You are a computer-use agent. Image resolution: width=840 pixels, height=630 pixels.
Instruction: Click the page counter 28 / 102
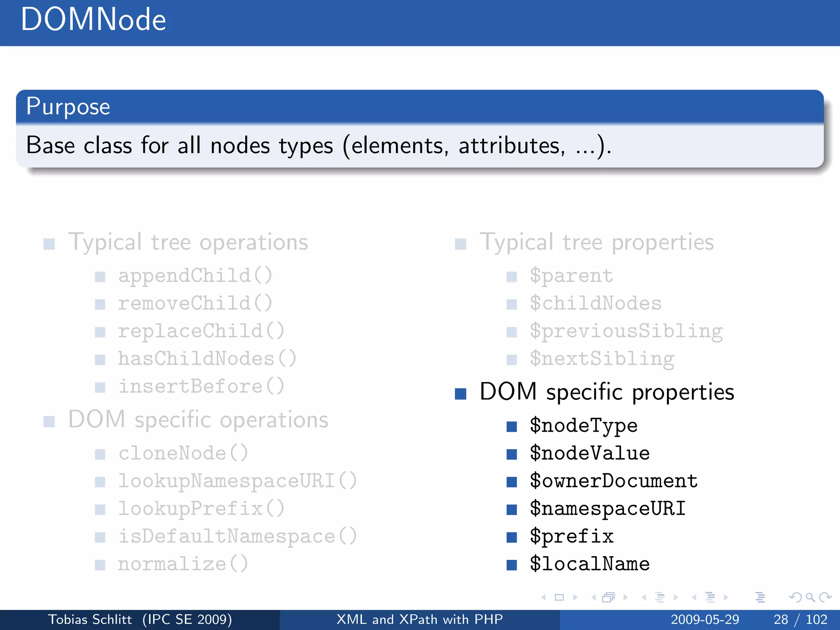[800, 619]
